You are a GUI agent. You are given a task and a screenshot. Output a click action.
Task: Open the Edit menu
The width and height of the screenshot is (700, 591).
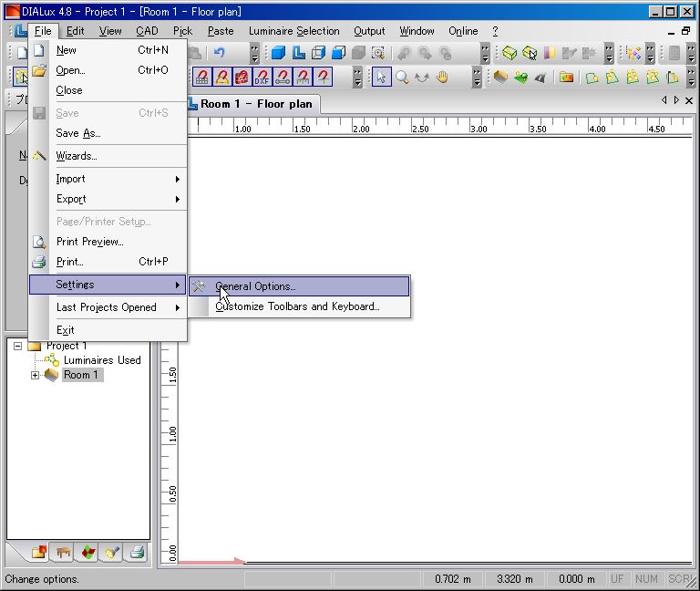[75, 31]
